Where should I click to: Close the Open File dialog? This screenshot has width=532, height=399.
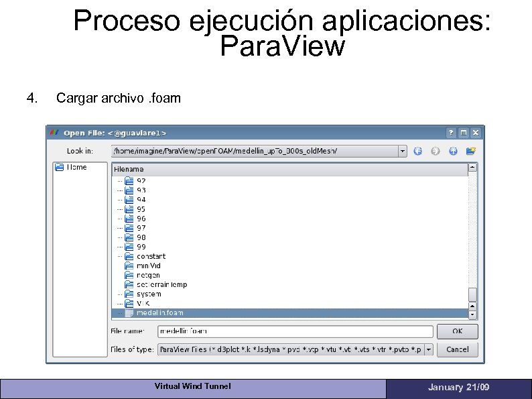click(x=476, y=133)
